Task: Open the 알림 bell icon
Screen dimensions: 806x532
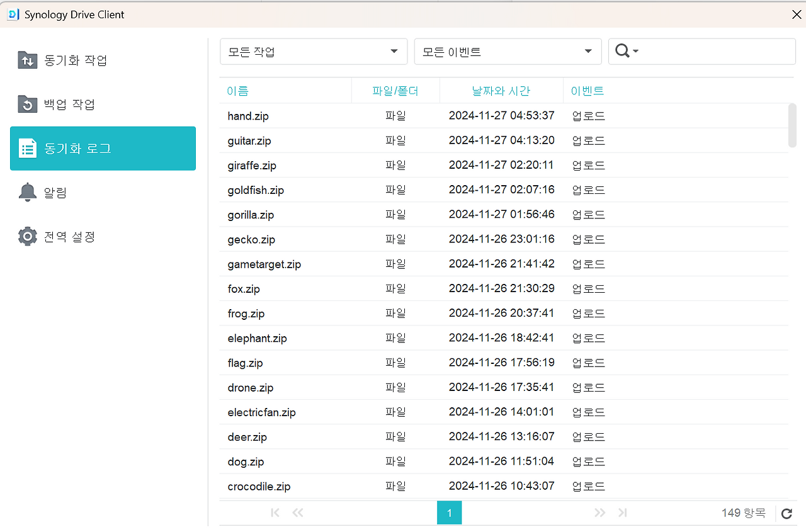Action: click(x=28, y=193)
